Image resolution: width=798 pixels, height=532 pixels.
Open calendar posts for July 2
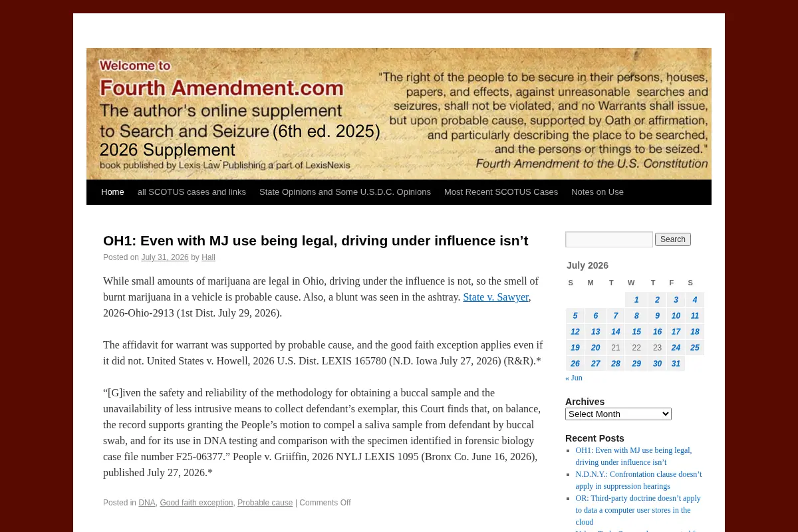tap(657, 300)
